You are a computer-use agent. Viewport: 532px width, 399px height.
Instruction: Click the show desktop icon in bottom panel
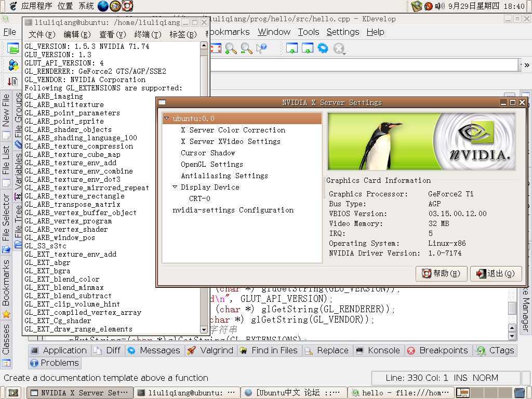pos(13,393)
